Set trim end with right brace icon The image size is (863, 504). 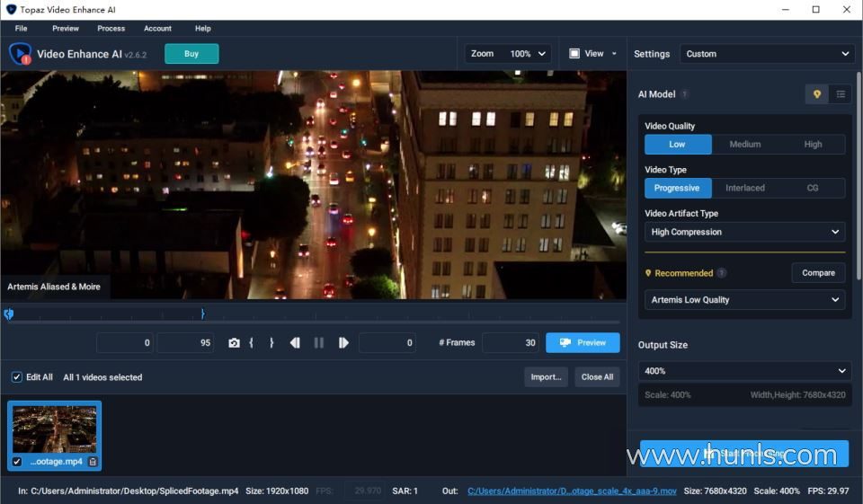pyautogui.click(x=271, y=343)
